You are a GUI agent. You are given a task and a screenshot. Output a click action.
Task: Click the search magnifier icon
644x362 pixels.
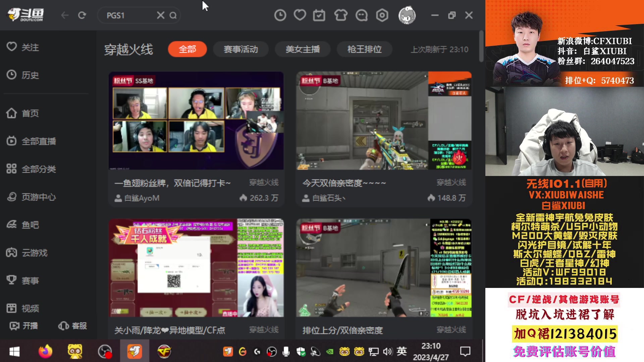point(173,15)
